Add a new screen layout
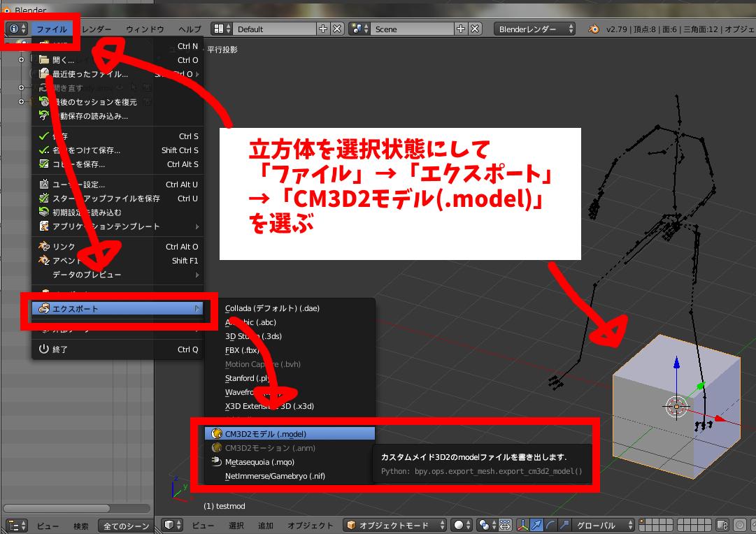The image size is (756, 534). 323,29
